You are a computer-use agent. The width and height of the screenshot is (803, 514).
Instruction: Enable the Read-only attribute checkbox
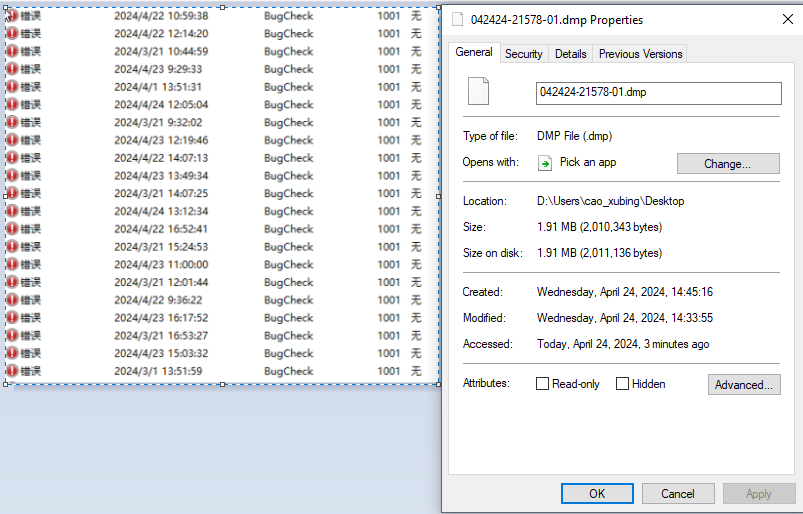click(x=542, y=383)
